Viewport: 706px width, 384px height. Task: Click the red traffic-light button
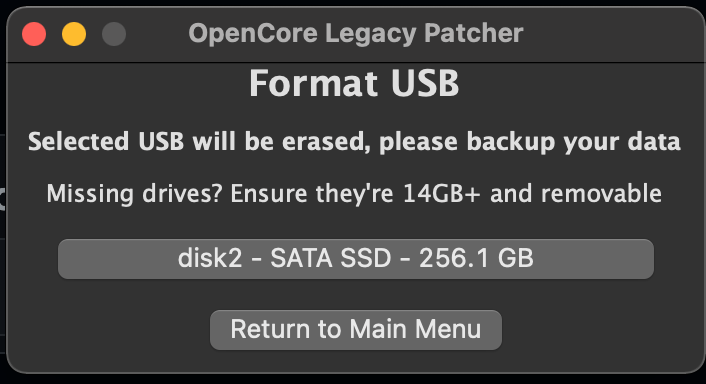click(x=34, y=34)
